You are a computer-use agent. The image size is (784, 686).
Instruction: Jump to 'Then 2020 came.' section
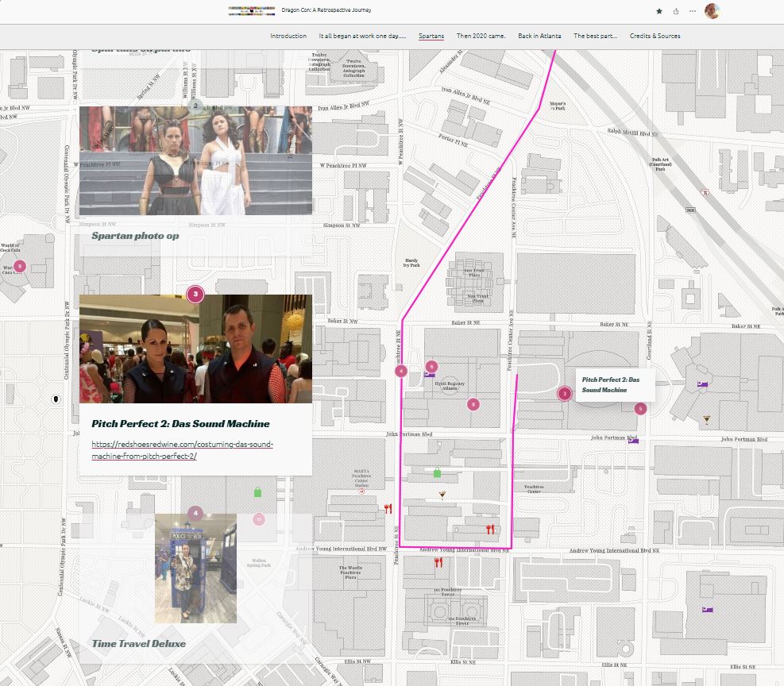[481, 36]
